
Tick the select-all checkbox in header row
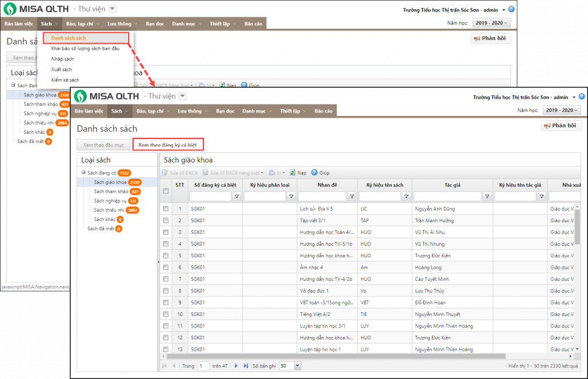(166, 191)
